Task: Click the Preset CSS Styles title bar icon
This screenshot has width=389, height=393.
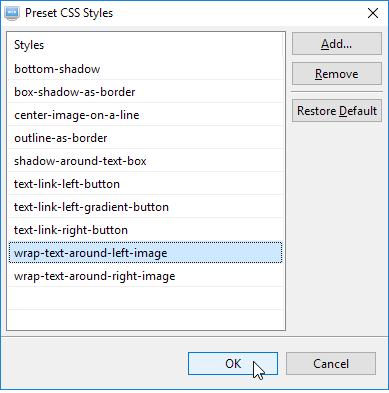Action: click(x=12, y=13)
